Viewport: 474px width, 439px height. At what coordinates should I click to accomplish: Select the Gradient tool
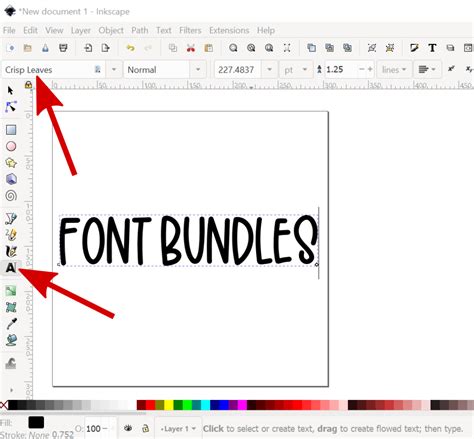click(x=11, y=291)
